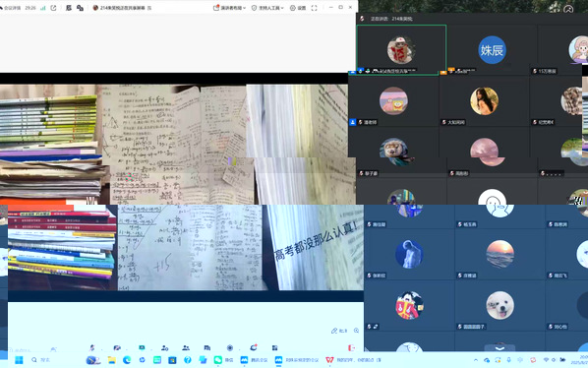This screenshot has height=368, width=588.
Task: Open File Explorer from the taskbar
Action: point(112,360)
